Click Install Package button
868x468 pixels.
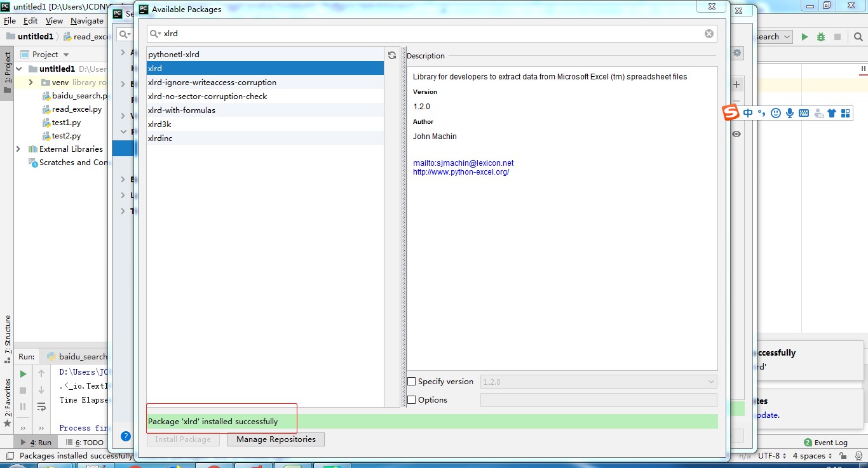point(183,439)
